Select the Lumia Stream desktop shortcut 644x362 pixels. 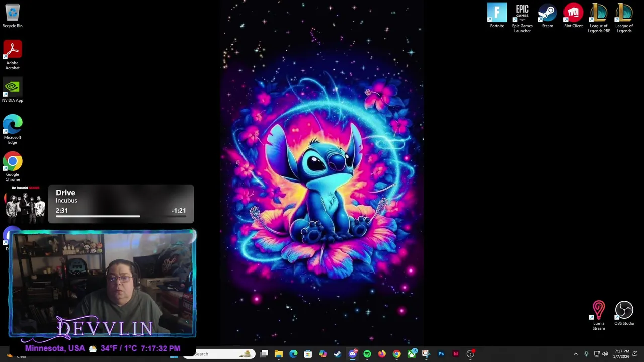coord(599,316)
